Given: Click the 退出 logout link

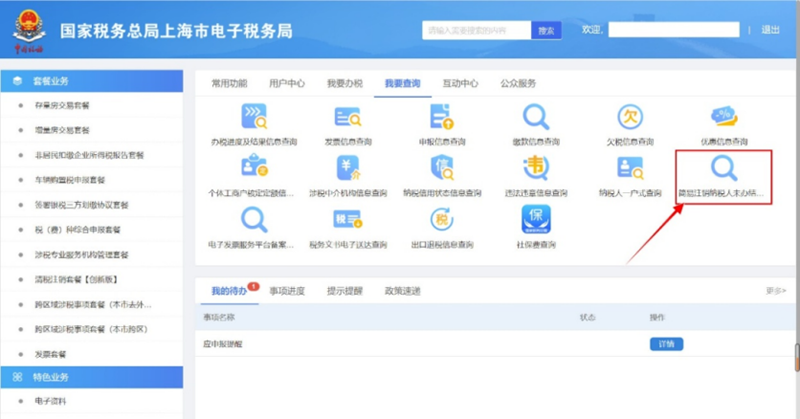Looking at the screenshot, I should pos(770,30).
